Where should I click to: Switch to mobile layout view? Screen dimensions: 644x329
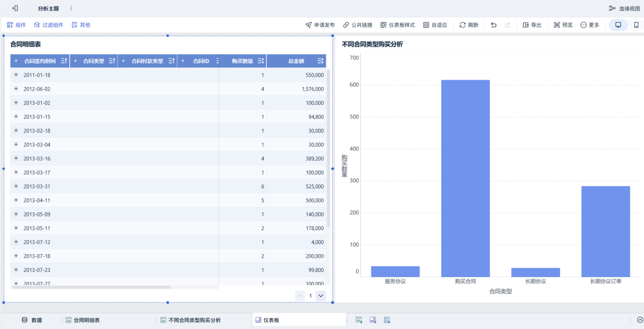(x=636, y=25)
